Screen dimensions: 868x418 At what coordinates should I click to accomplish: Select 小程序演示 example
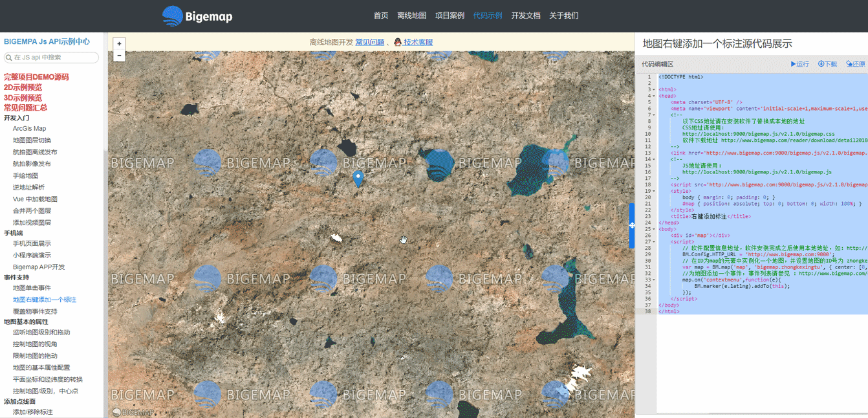[32, 255]
